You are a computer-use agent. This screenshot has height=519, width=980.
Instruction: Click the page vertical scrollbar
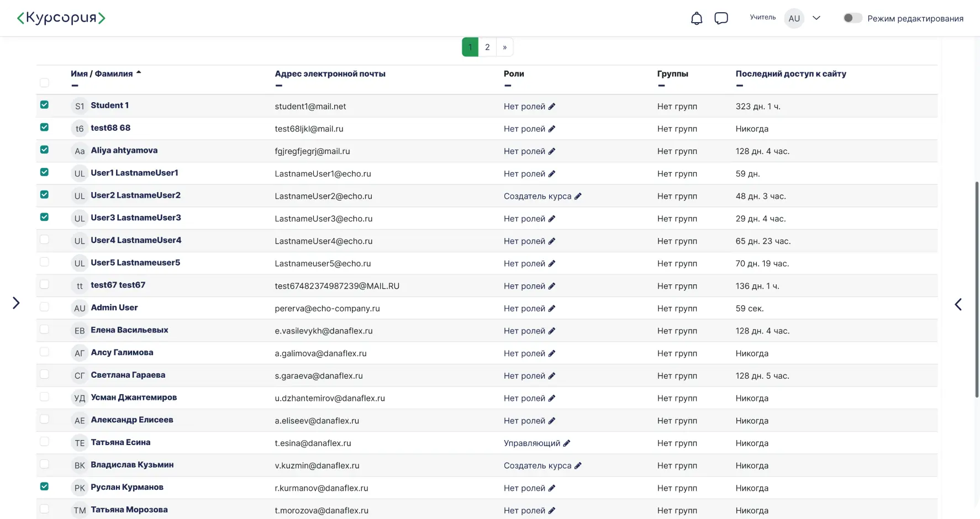coord(977,289)
